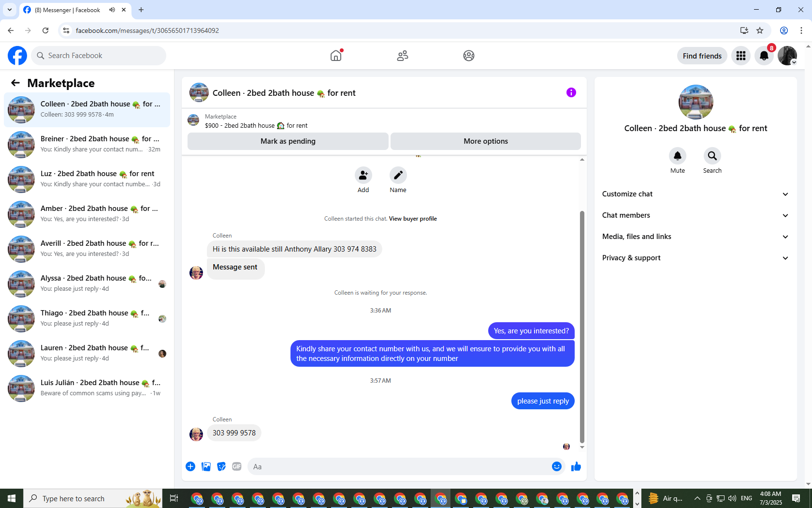Send a thumbs-up like
The image size is (812, 508).
click(576, 466)
